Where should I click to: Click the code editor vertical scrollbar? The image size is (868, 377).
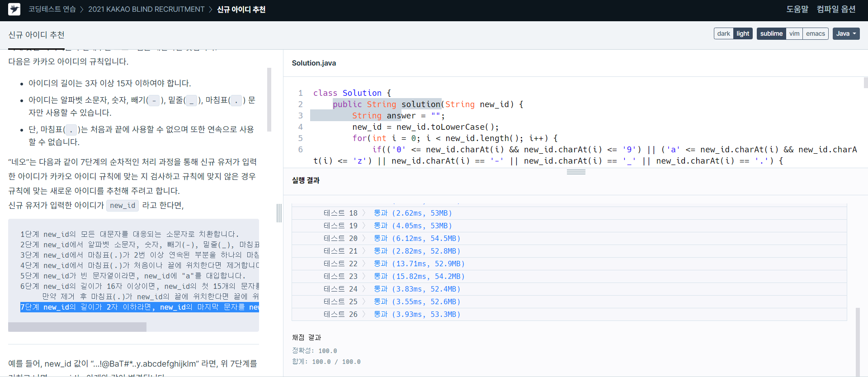(865, 83)
